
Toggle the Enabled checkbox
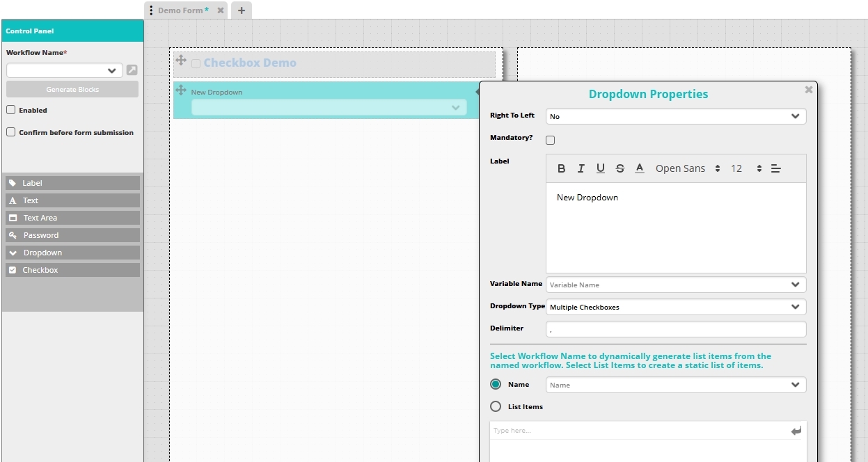[10, 110]
